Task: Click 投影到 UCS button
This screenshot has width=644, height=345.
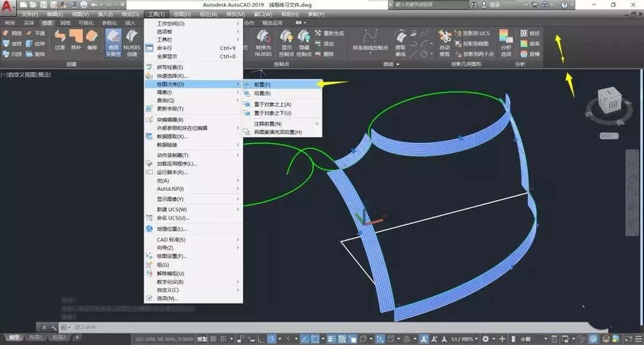Action: [x=472, y=33]
